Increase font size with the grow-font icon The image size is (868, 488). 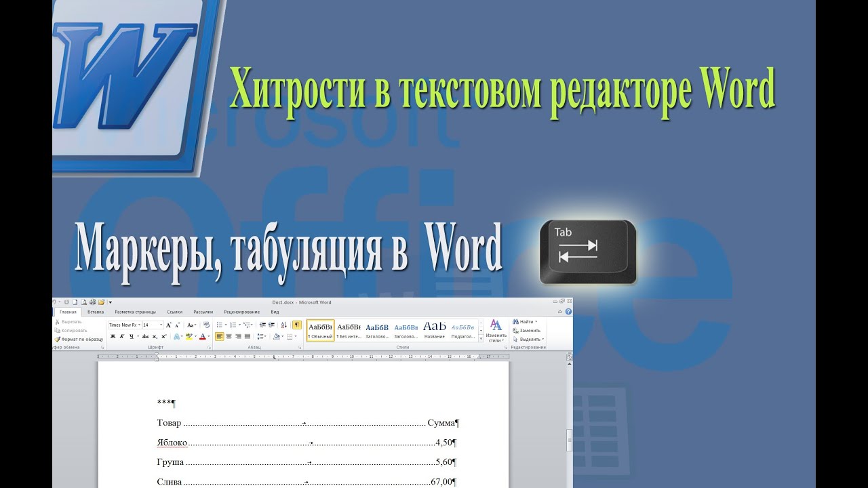[x=168, y=325]
